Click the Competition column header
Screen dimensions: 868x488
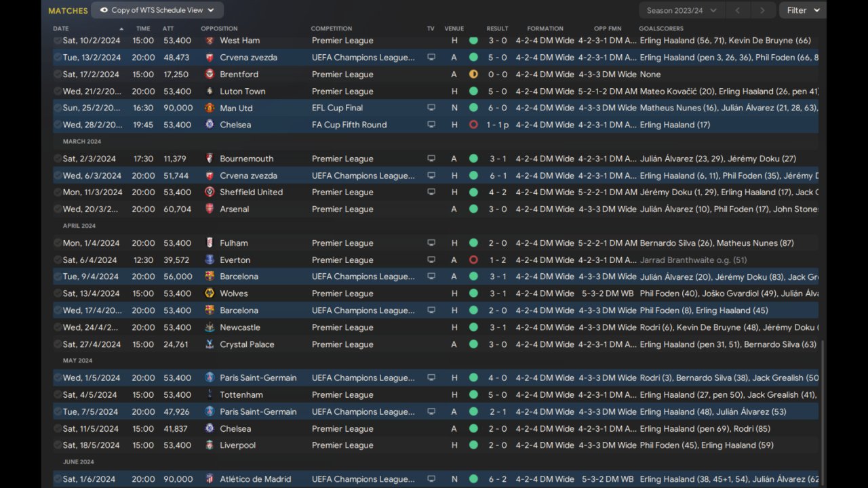[331, 28]
